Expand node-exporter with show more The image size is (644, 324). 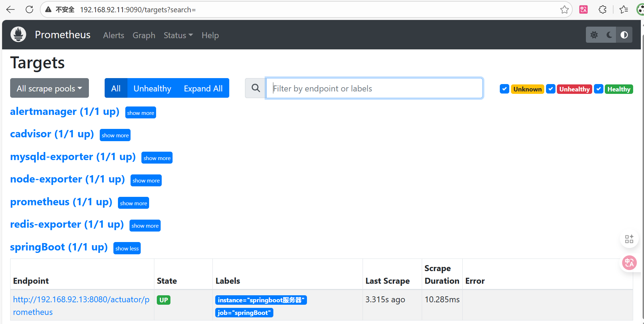(146, 180)
